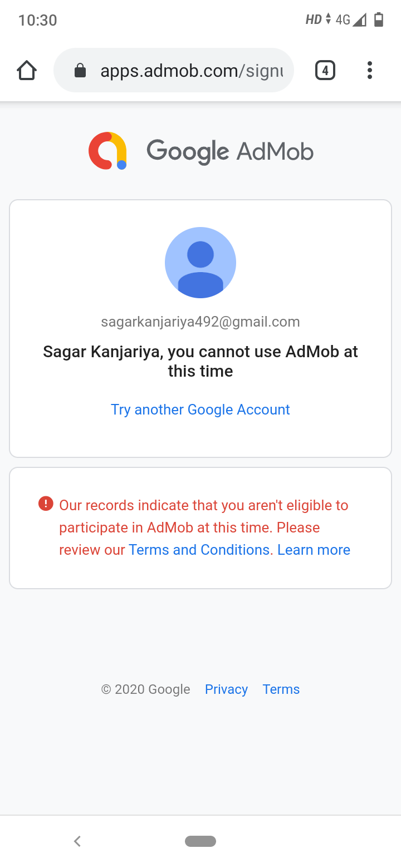Click the red error exclamation icon
401x868 pixels.
coord(46,504)
